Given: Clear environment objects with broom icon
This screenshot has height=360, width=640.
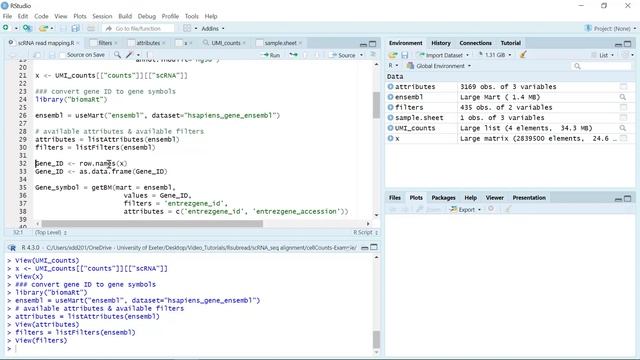Looking at the screenshot, I should click(523, 55).
